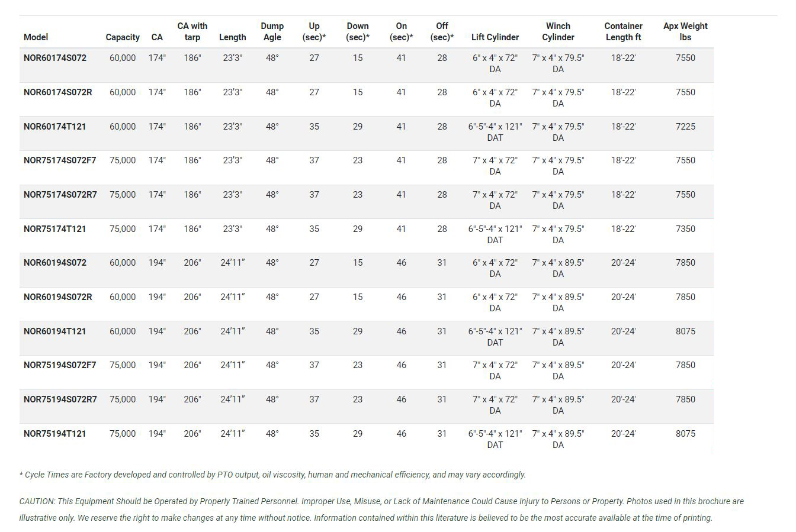Click the Model column header
This screenshot has height=532, width=796.
coord(36,37)
